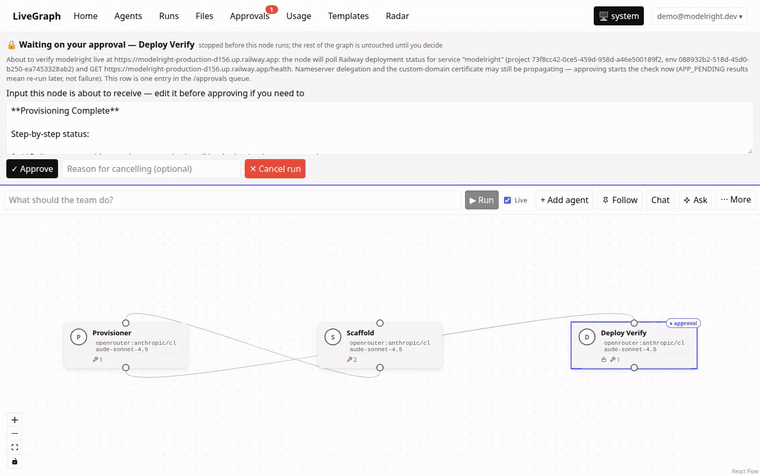Click the bottom handle of Scaffold node
The height and width of the screenshot is (476, 760).
pyautogui.click(x=380, y=367)
